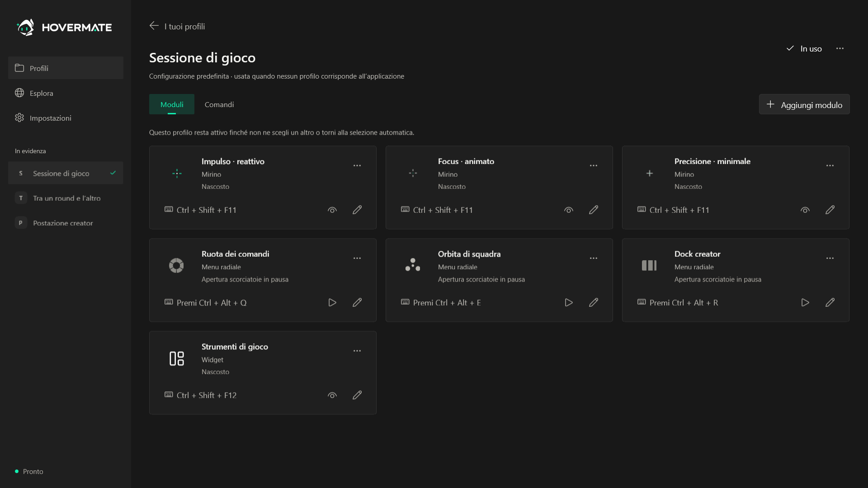Open more options for Ruota dei comandi
This screenshot has width=868, height=488.
point(357,258)
